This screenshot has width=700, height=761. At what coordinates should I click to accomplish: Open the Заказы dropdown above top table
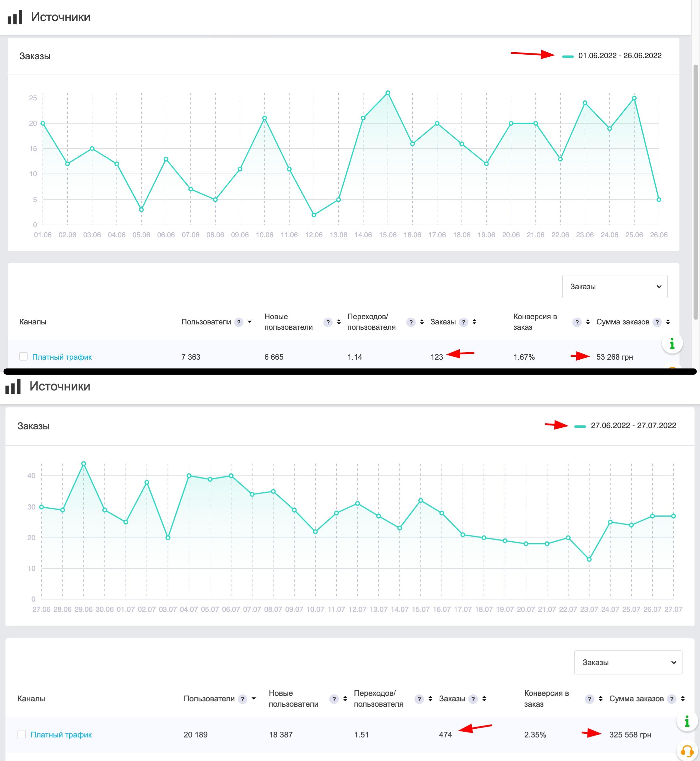[x=614, y=287]
